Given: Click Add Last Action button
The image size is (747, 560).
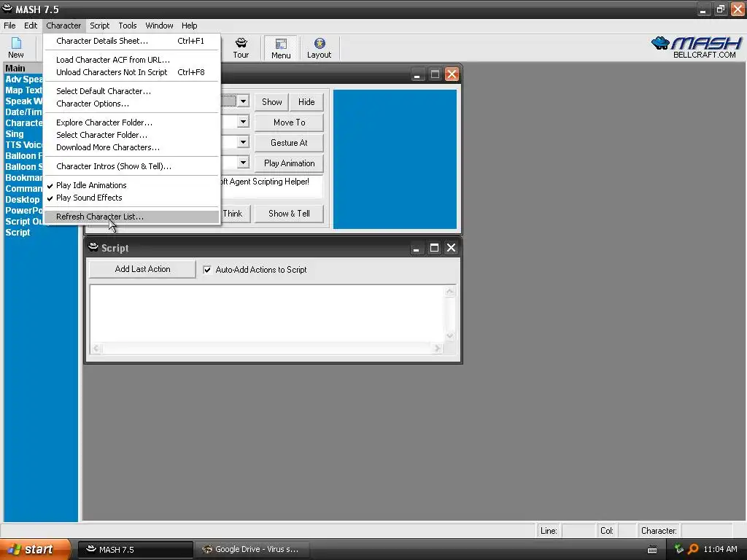Looking at the screenshot, I should (142, 269).
